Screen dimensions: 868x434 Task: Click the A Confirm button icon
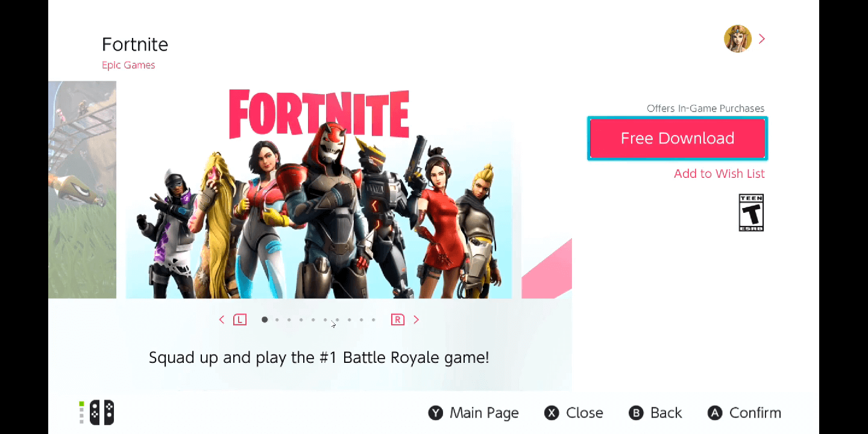click(715, 413)
